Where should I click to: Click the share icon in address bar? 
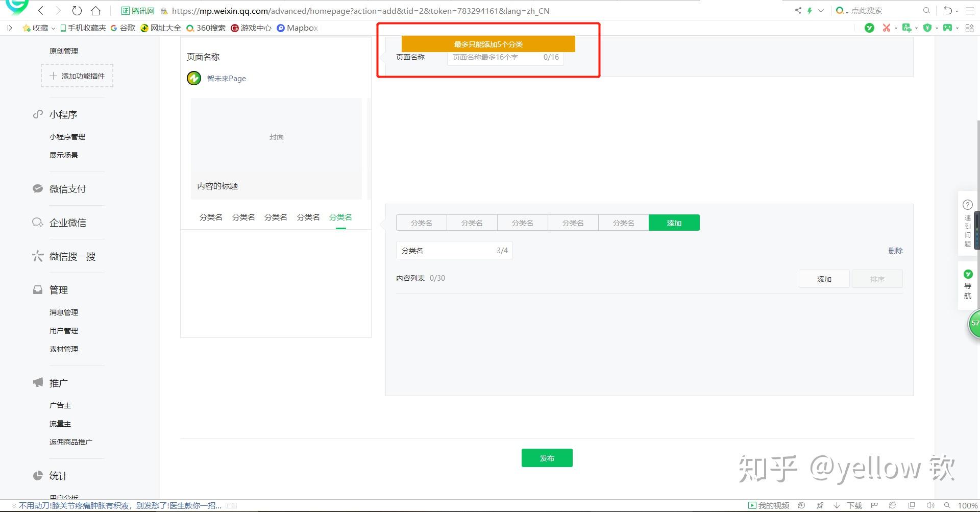click(798, 11)
